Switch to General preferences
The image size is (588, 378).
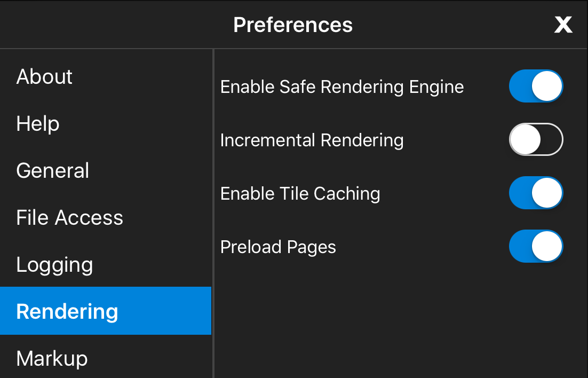pos(53,171)
